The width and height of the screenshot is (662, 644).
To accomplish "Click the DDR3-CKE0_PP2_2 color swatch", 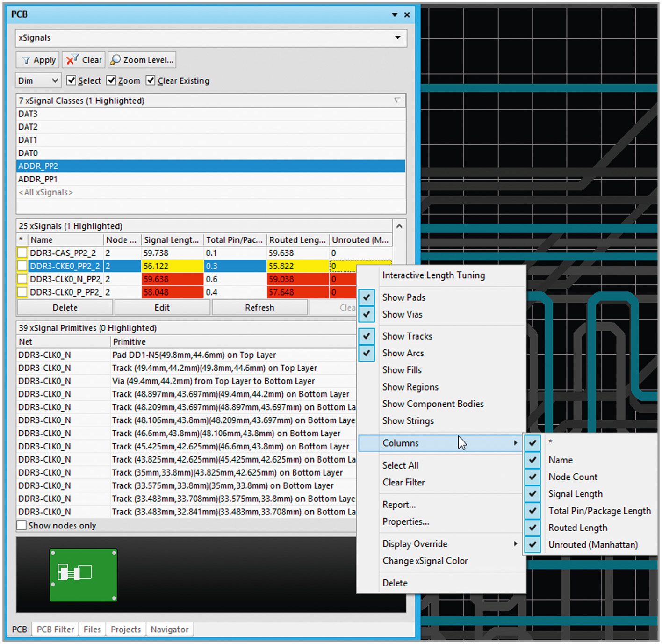I will click(x=22, y=266).
